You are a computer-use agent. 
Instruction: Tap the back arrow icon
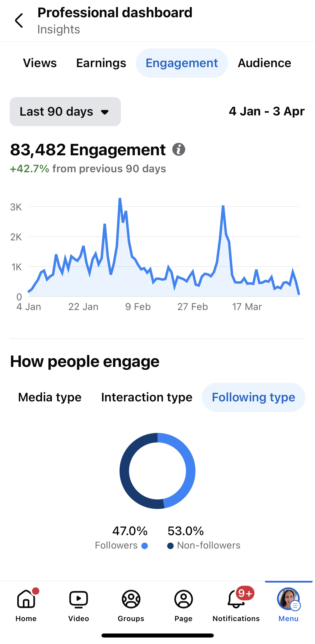[19, 20]
